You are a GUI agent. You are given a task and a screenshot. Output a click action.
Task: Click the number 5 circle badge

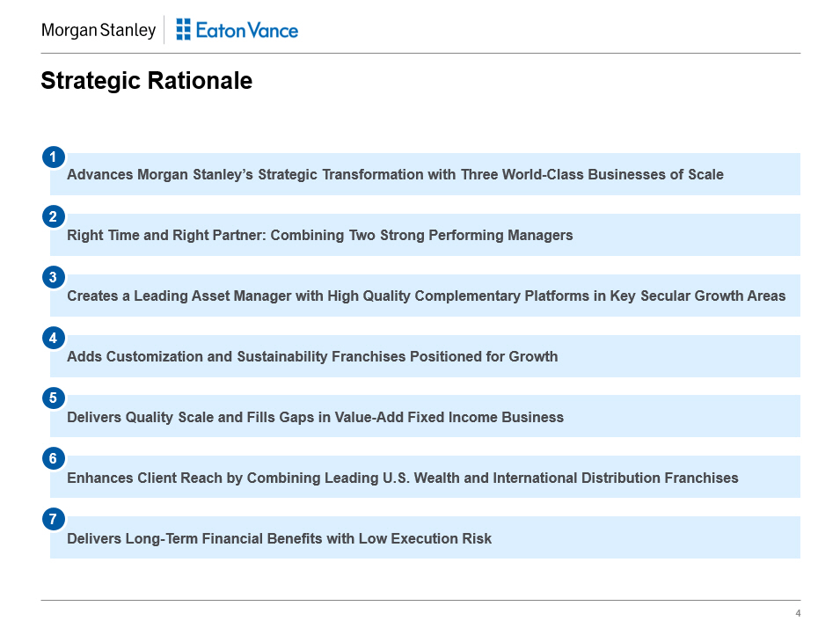pyautogui.click(x=53, y=398)
